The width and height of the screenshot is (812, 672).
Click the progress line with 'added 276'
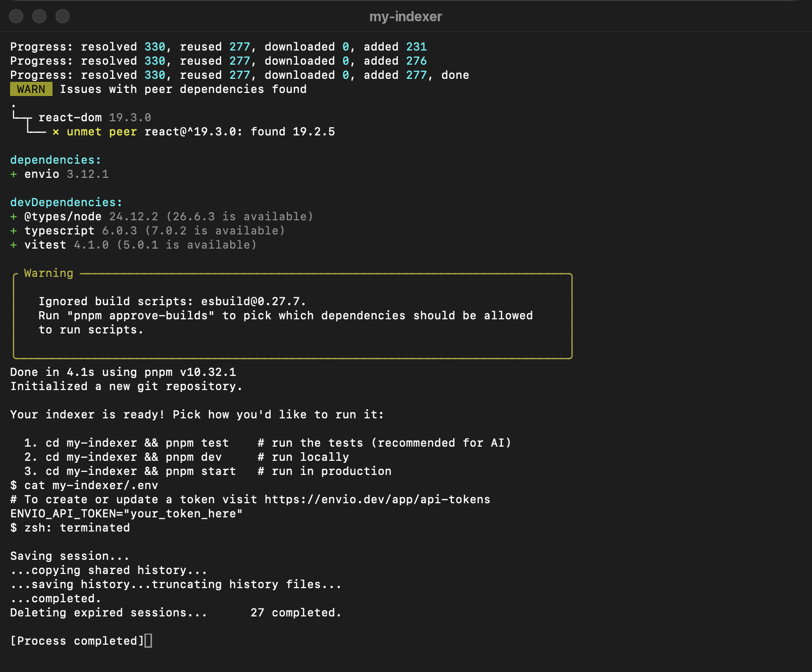219,61
